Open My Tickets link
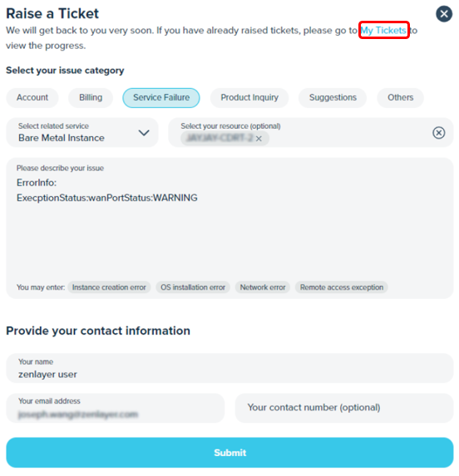Viewport: 459px width, 476px height. point(383,30)
